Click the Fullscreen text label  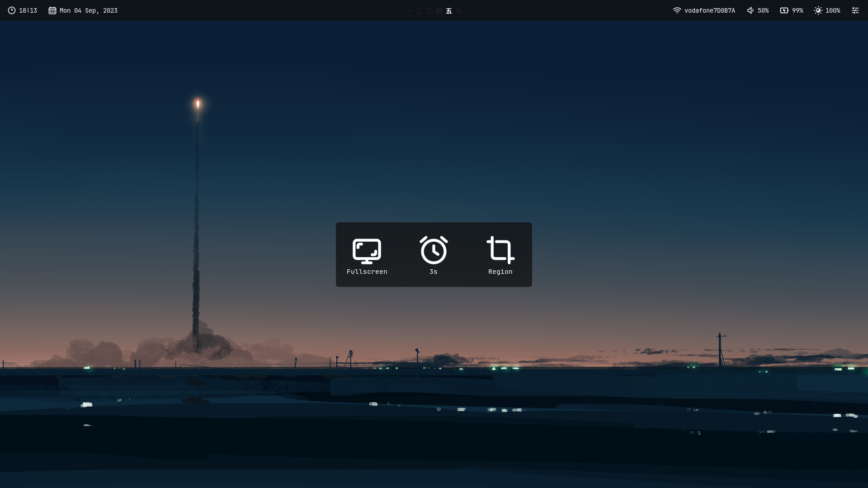(x=367, y=272)
